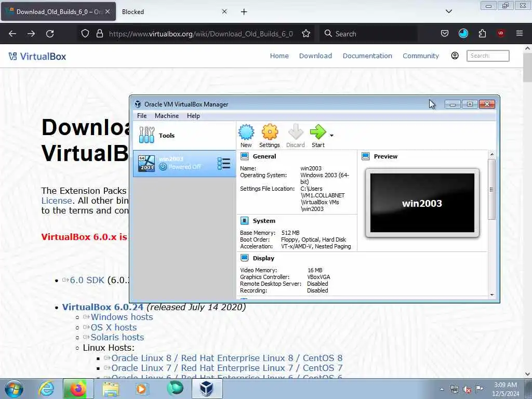Screen dimensions: 532x399
Task: Open the File menu in VirtualBox Manager
Action: coord(142,116)
